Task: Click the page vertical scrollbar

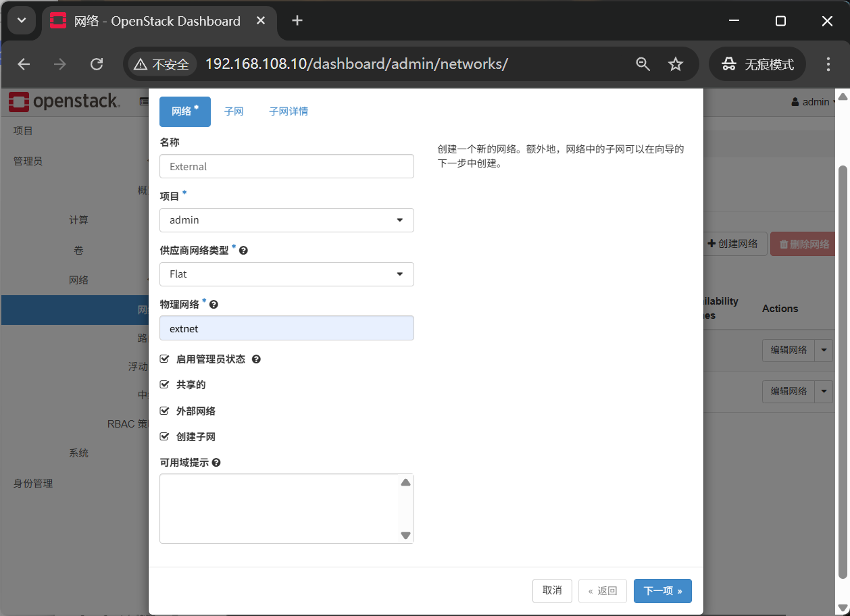Action: [x=843, y=371]
